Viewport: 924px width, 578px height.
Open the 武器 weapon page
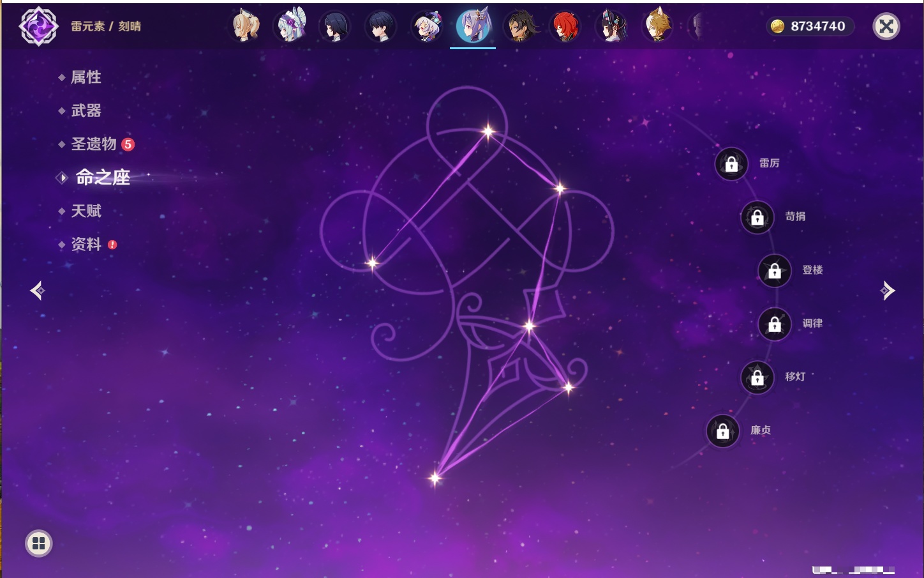tap(86, 110)
